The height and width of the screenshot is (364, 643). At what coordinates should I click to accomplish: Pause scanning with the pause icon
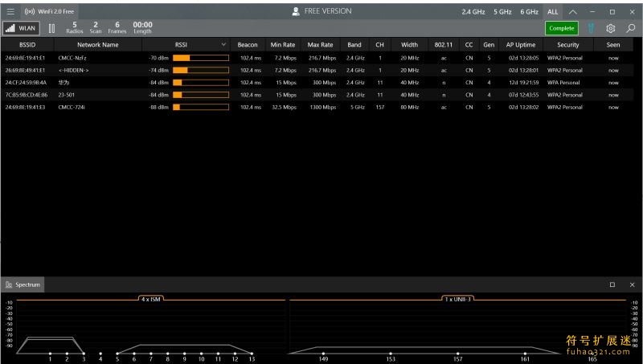[51, 28]
